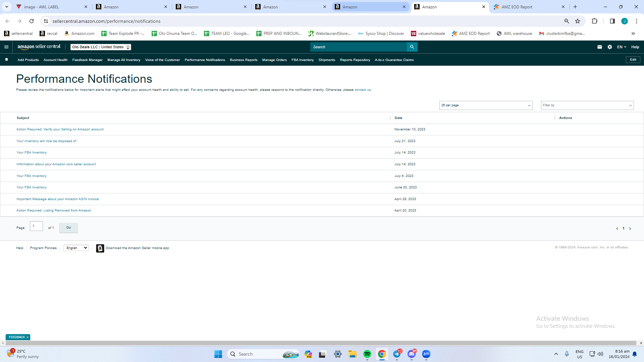Open the sellercentral bookmark

point(18,34)
